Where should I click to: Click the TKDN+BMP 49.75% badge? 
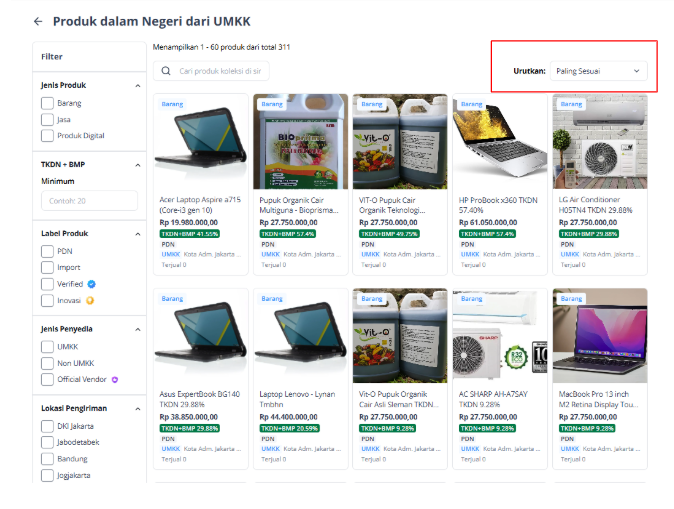[x=389, y=234]
